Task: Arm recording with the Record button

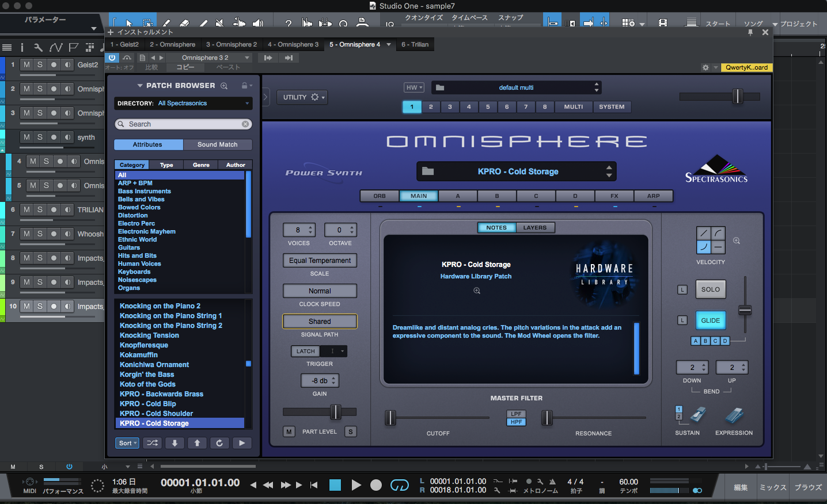Action: 376,485
